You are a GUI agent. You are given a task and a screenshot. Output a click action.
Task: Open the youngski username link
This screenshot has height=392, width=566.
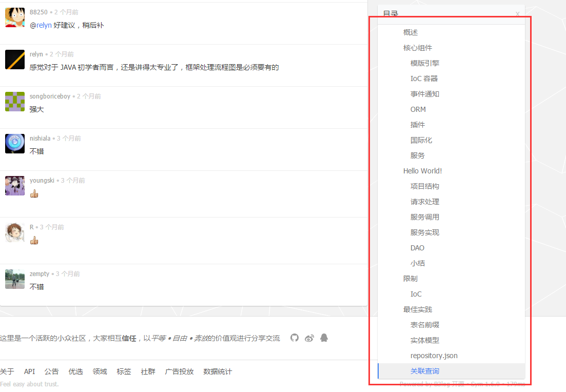point(42,181)
